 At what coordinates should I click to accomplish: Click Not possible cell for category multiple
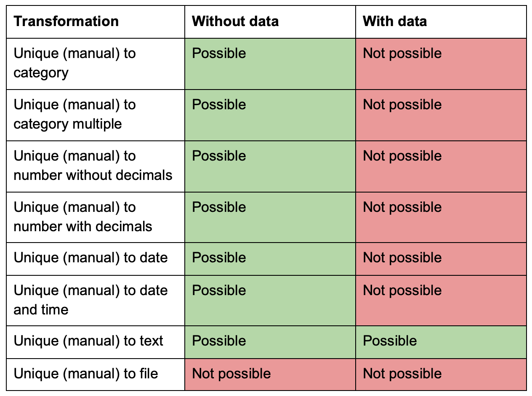tap(441, 115)
